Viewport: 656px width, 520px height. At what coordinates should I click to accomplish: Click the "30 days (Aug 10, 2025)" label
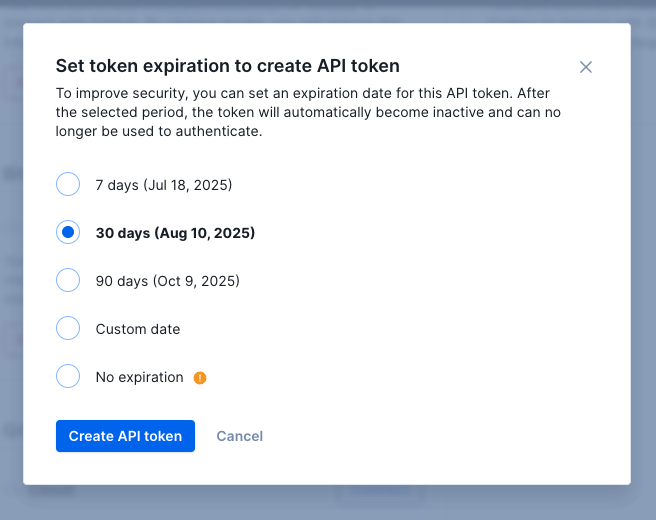[175, 233]
